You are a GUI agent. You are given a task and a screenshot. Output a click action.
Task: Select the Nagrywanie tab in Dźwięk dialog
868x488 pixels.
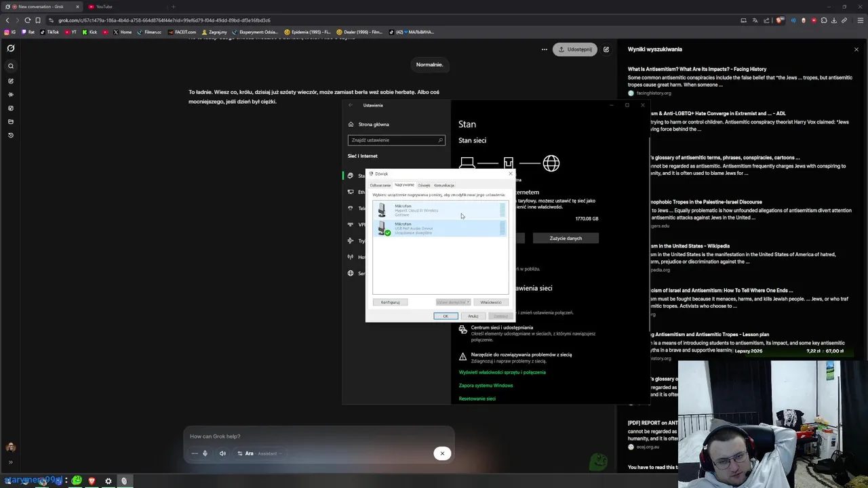(404, 185)
